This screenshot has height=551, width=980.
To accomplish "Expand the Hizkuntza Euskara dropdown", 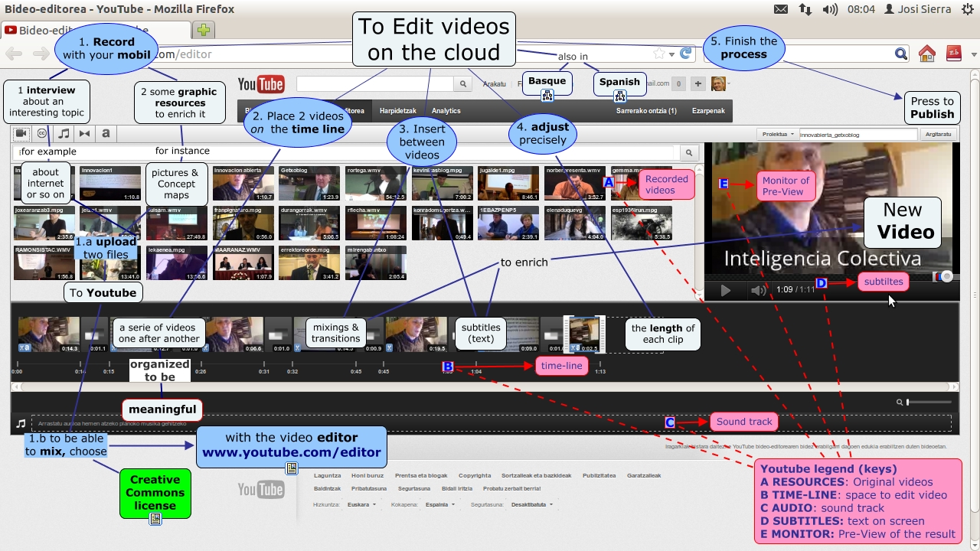I will click(x=361, y=504).
